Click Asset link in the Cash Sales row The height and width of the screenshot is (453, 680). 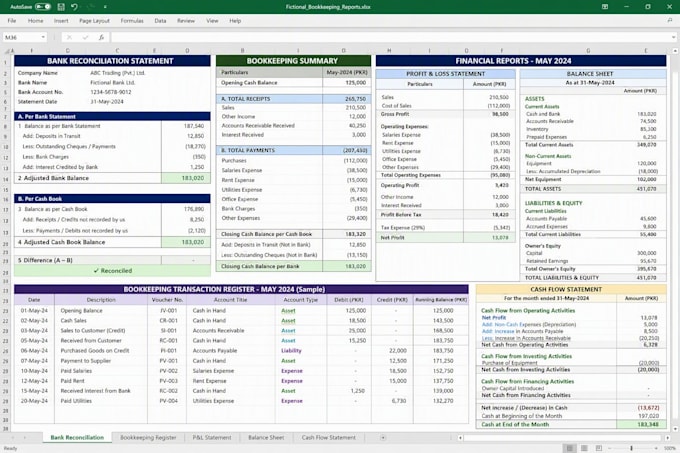(288, 321)
